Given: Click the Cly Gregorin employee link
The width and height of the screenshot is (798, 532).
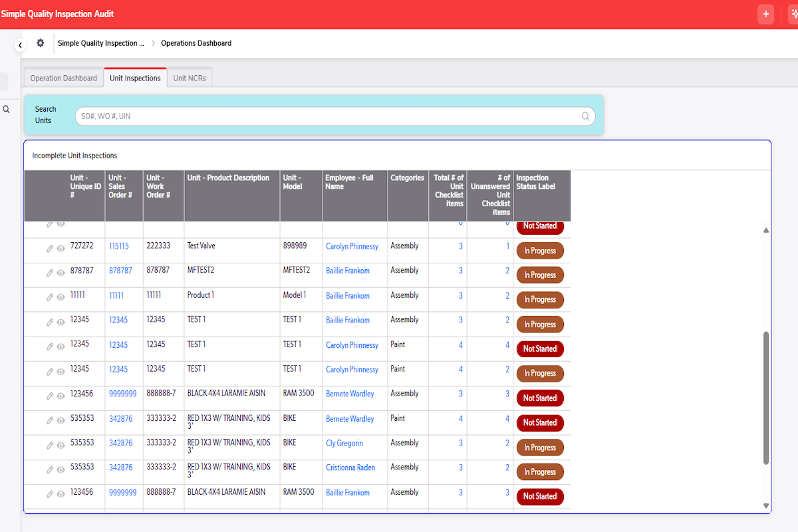Looking at the screenshot, I should (344, 444).
